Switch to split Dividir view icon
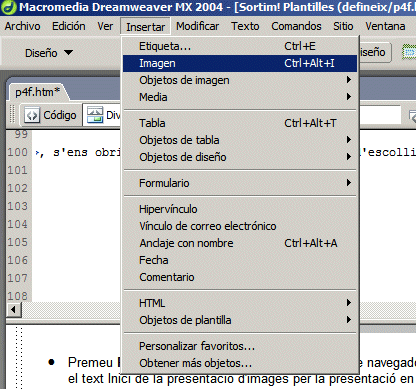This screenshot has height=389, width=416. coord(95,115)
